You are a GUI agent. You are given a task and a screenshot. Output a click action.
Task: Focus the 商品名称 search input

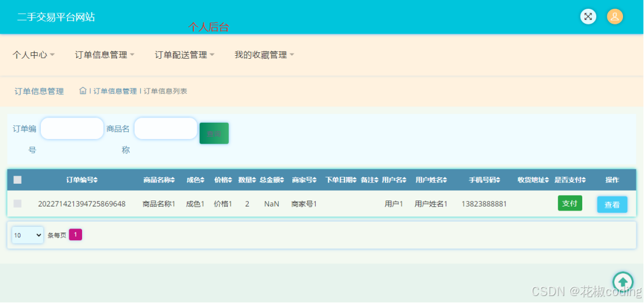tap(166, 129)
